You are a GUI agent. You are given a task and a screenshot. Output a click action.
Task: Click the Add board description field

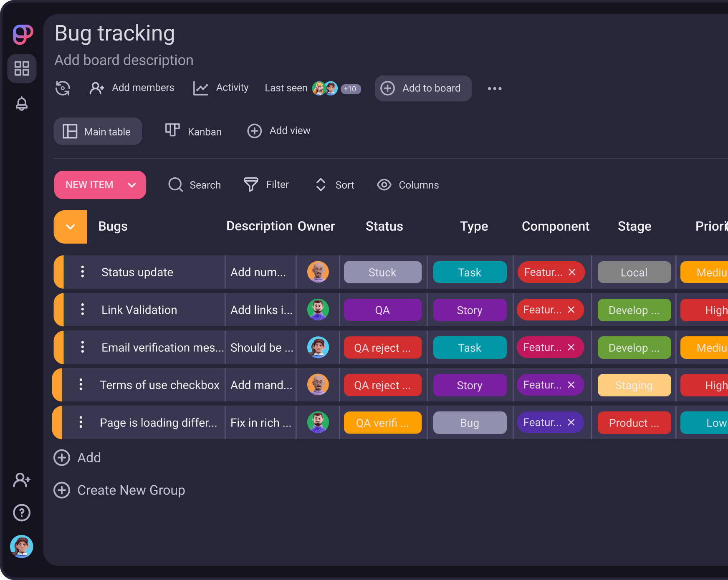[123, 60]
